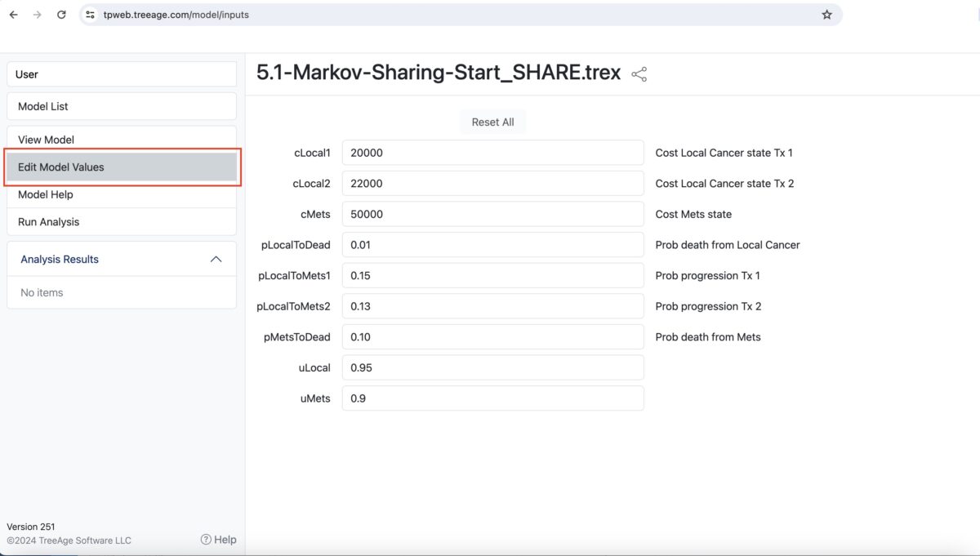
Task: Switch to View Model
Action: (x=121, y=139)
